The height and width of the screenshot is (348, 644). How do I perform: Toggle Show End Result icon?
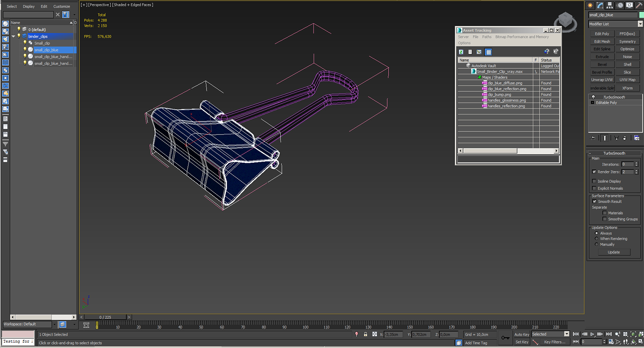tap(604, 138)
